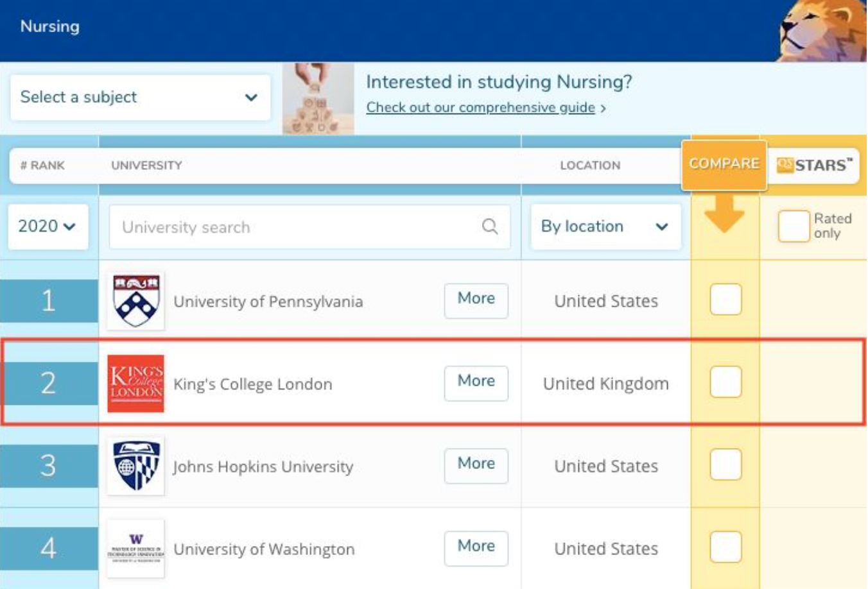The width and height of the screenshot is (868, 589).
Task: Click the Nursing guide thumbnail image
Action: (x=318, y=98)
